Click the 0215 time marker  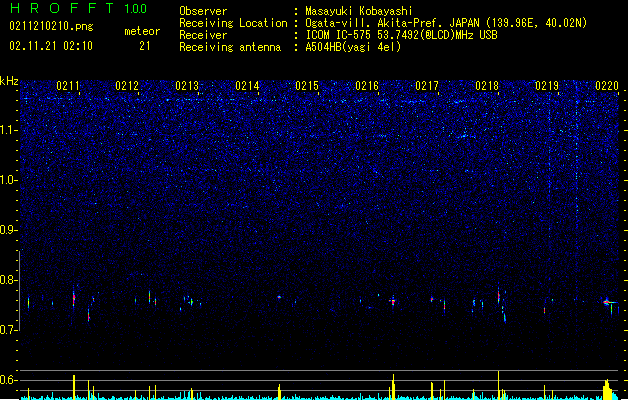307,86
